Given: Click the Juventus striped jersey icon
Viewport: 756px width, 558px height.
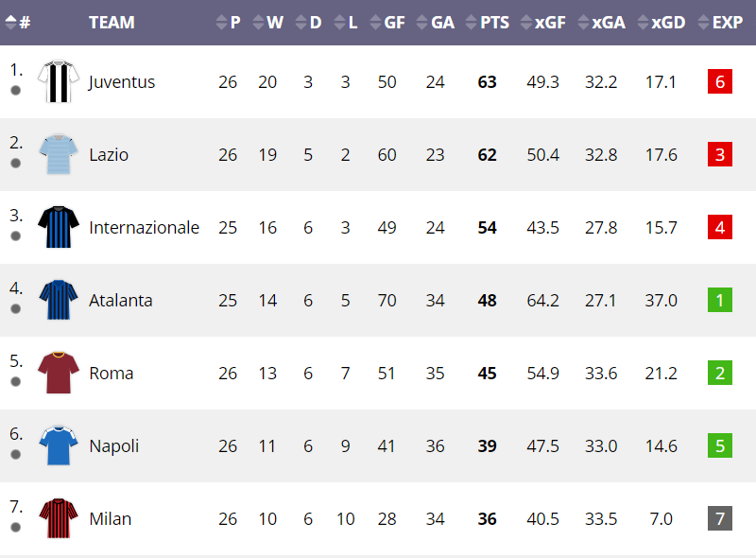Looking at the screenshot, I should coord(59,81).
